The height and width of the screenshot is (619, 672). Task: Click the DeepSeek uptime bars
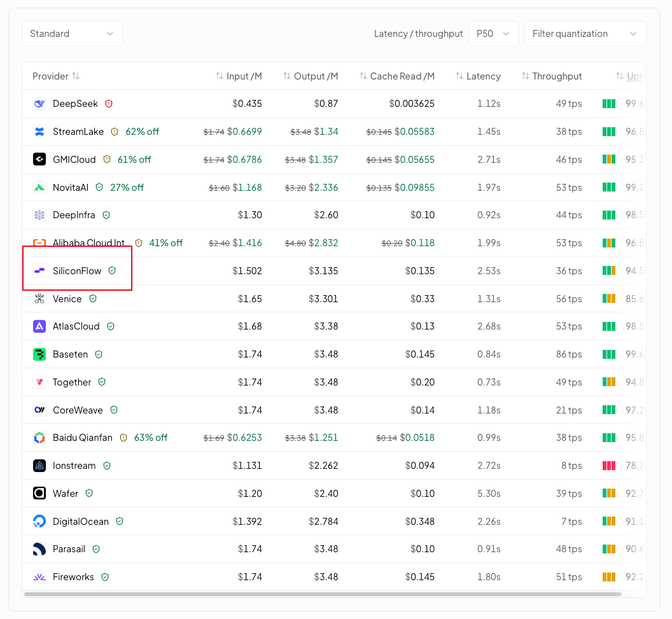pyautogui.click(x=609, y=104)
